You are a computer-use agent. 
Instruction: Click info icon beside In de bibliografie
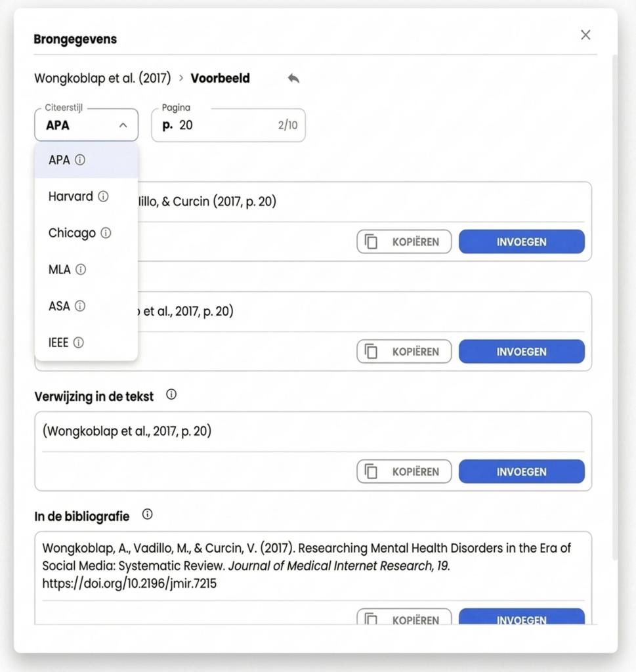148,514
